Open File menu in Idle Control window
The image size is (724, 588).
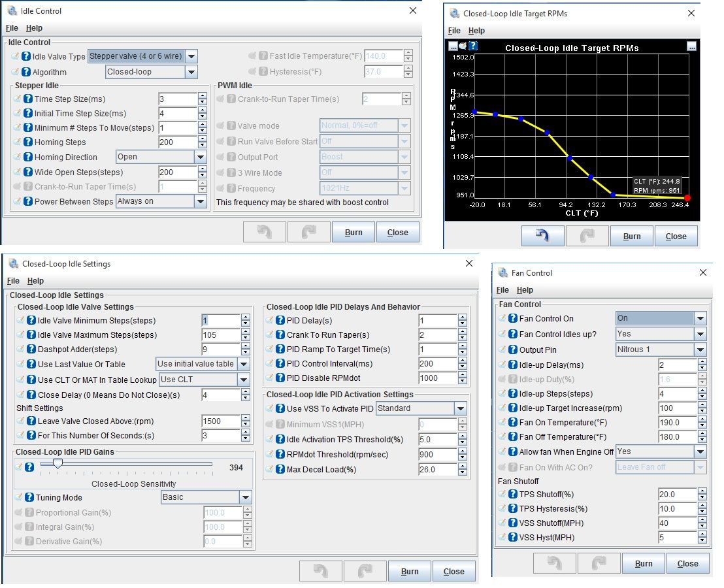(12, 28)
